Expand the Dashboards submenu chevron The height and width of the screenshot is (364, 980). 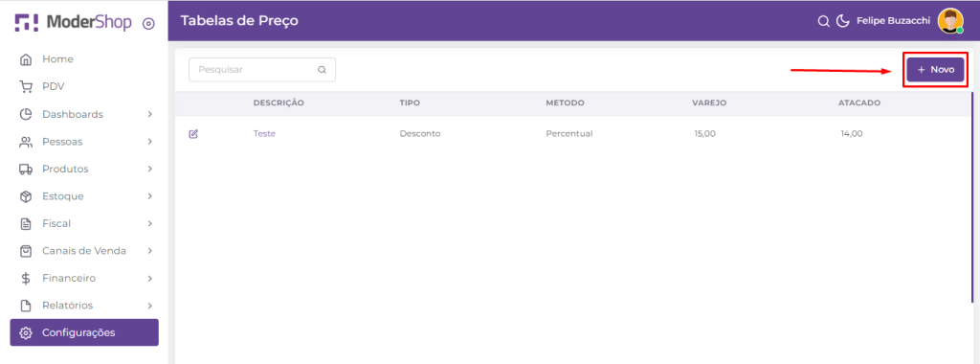point(150,114)
